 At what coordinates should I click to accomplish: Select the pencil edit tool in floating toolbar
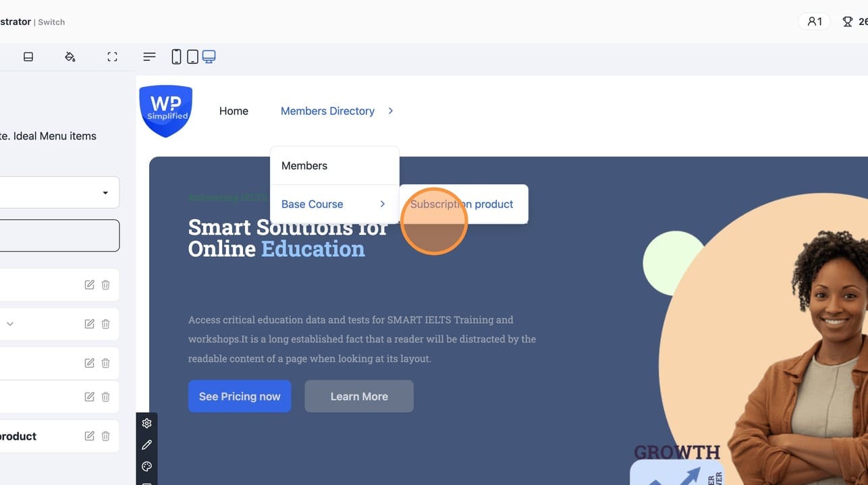click(146, 445)
